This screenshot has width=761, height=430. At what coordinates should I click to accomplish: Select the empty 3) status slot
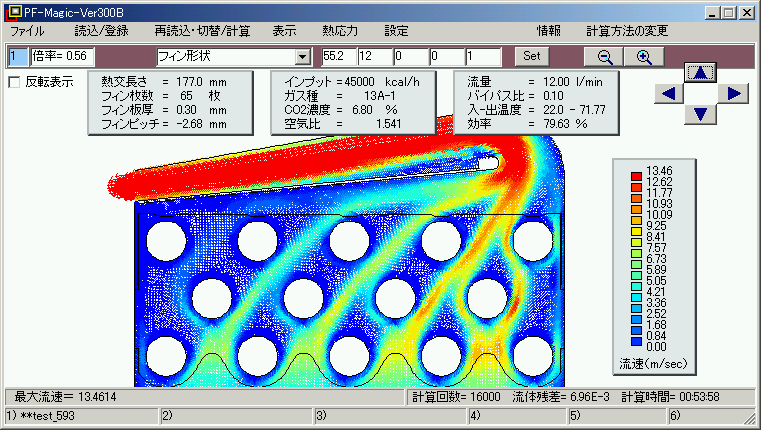[391, 416]
